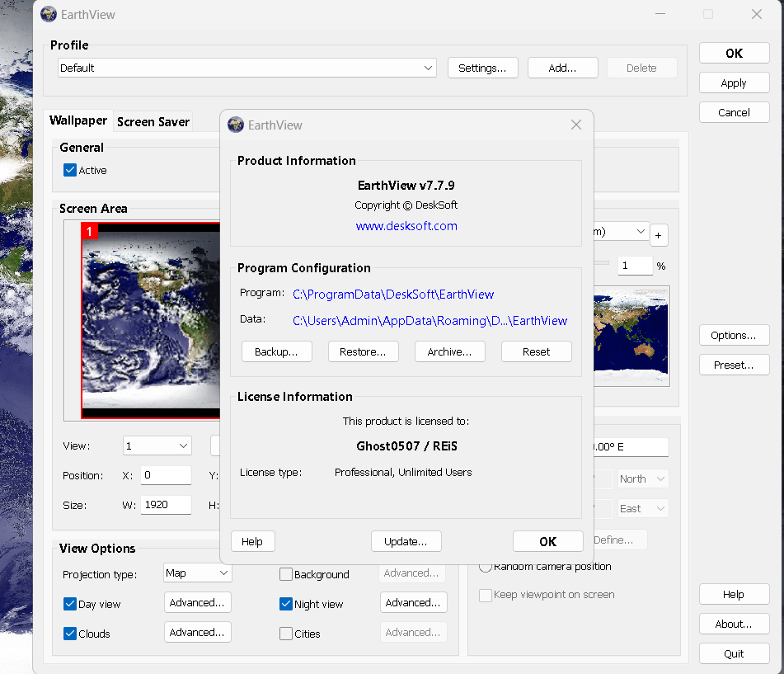Select Random camera position radio button
Viewport: 784px width, 674px height.
485,567
